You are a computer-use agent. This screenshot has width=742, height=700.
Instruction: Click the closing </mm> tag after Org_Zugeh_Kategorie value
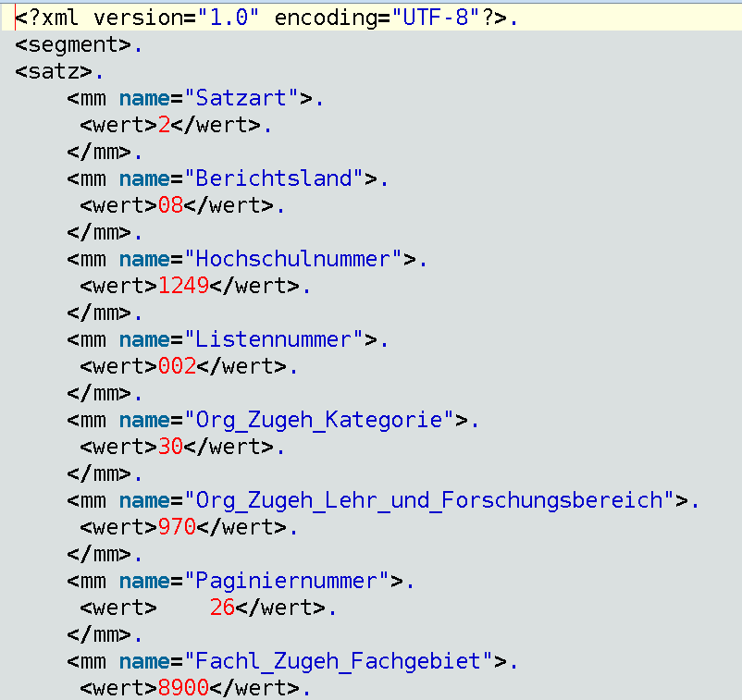click(99, 474)
